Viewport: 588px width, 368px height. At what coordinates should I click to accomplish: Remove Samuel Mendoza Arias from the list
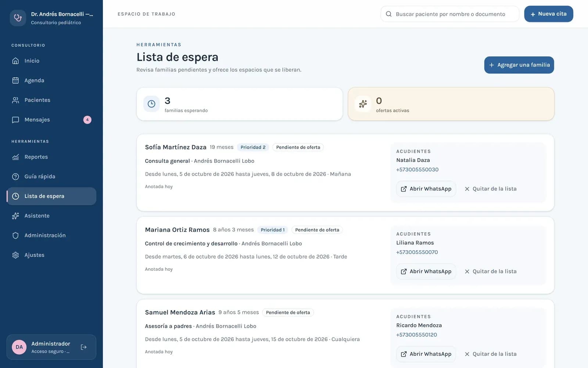coord(491,354)
